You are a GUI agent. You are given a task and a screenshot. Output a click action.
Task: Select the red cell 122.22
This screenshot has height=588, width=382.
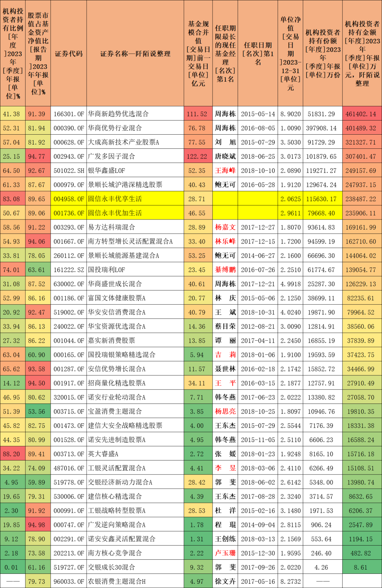(x=198, y=156)
